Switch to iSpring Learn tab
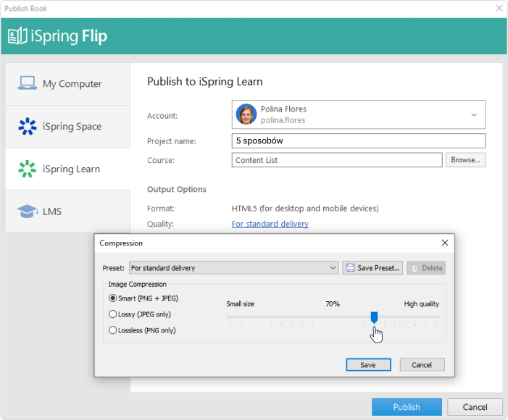Image resolution: width=508 pixels, height=420 pixels. (x=67, y=169)
